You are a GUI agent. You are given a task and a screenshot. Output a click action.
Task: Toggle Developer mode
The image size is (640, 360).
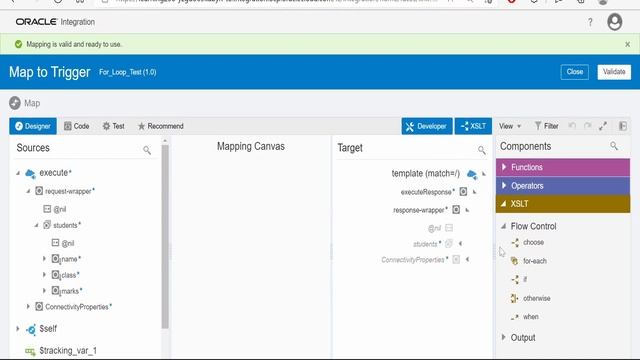[426, 126]
